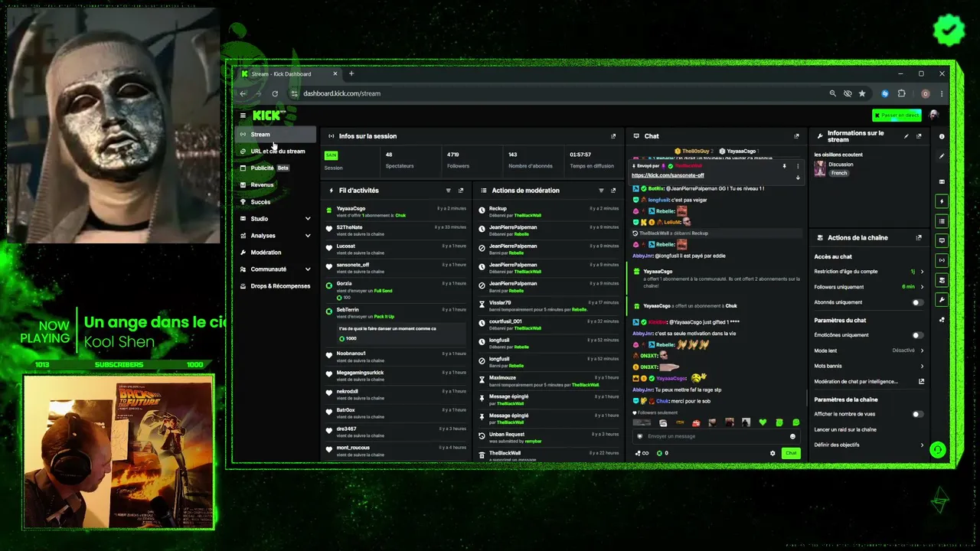Pop out the Fil d'activités panel
Screen dimensions: 980x551
click(x=461, y=191)
